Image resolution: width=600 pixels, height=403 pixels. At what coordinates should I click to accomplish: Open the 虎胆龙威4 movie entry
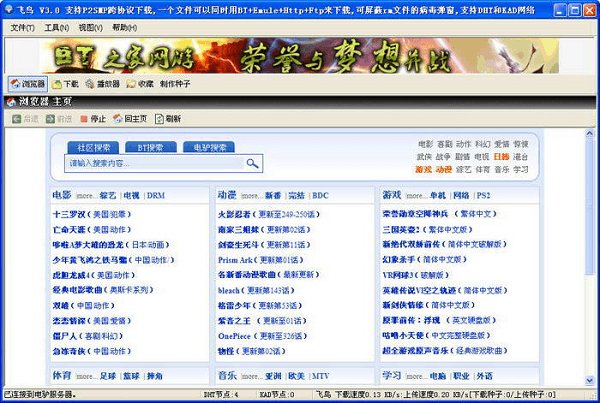coord(93,275)
